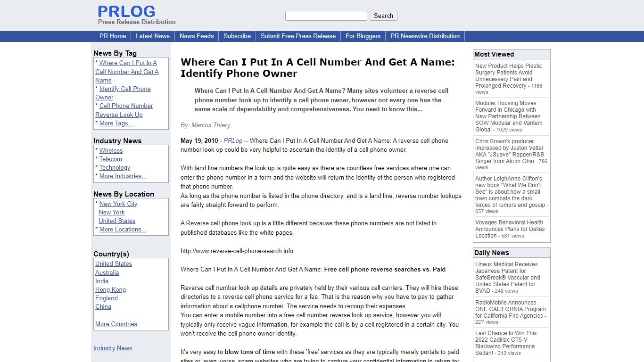Open United States under News By Location
644x362 pixels.
[x=117, y=221]
